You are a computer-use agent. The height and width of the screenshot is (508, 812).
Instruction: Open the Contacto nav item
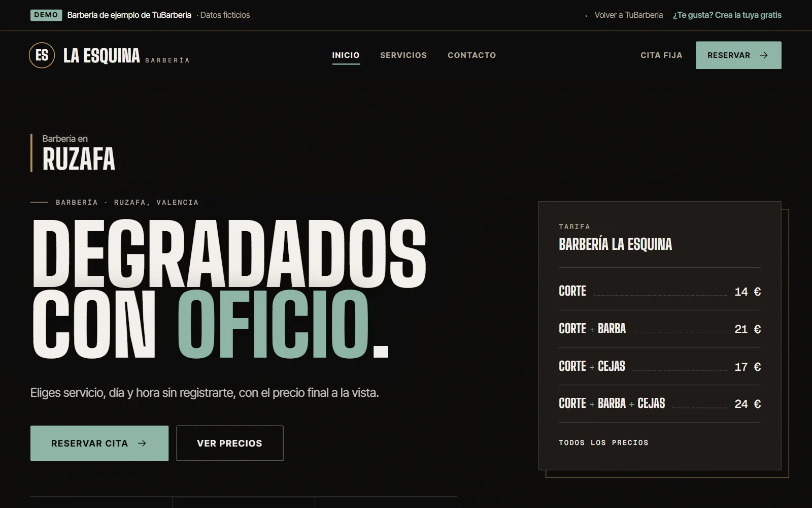click(471, 55)
